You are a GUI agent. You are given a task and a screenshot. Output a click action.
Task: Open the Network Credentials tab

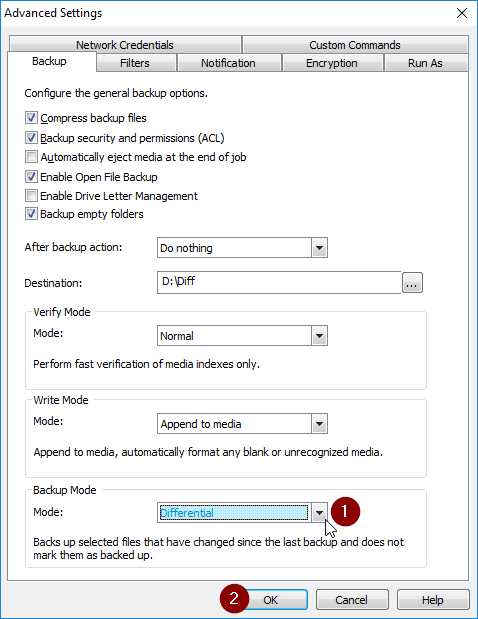click(x=125, y=45)
